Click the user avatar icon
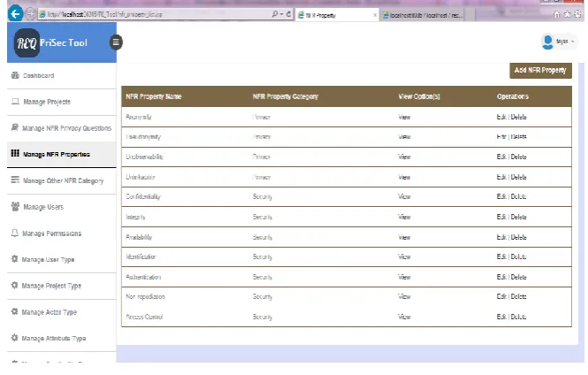This screenshot has height=375, width=588. point(548,42)
